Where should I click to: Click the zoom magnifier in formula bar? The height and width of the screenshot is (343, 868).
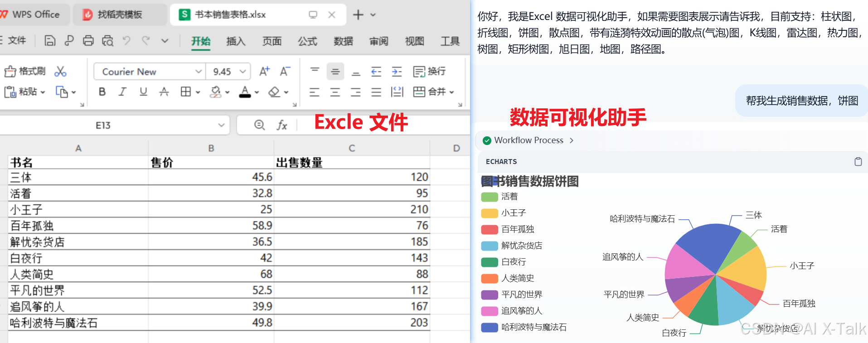coord(260,125)
